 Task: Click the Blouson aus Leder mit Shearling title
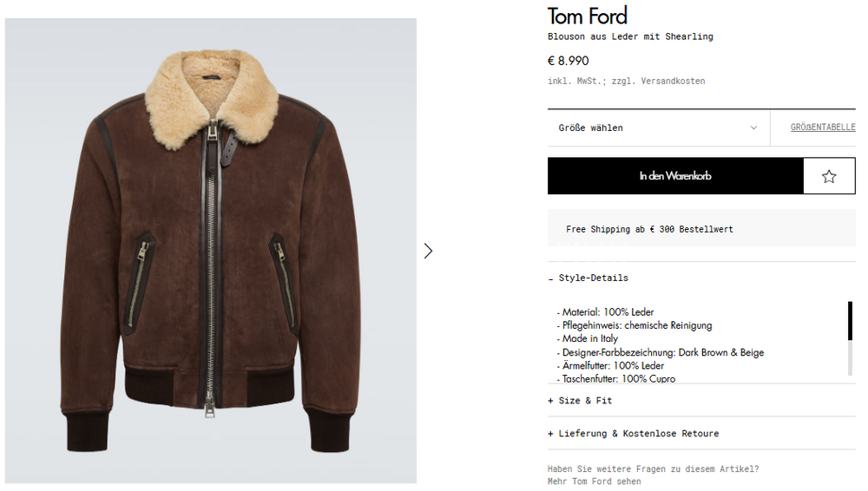tap(630, 36)
